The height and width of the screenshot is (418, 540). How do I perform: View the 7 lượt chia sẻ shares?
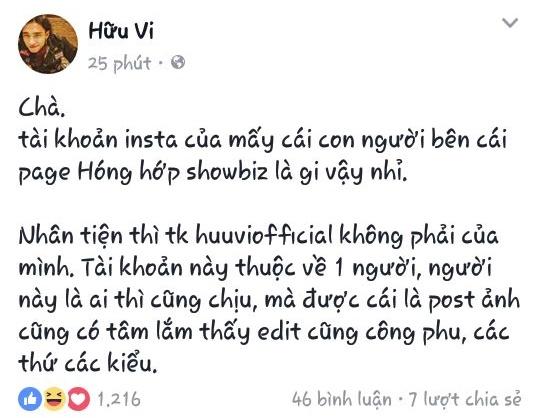tap(465, 399)
